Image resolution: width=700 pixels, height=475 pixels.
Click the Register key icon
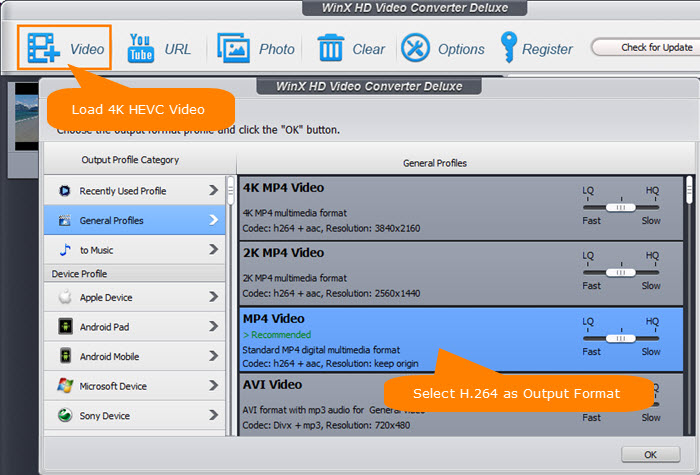(x=508, y=47)
